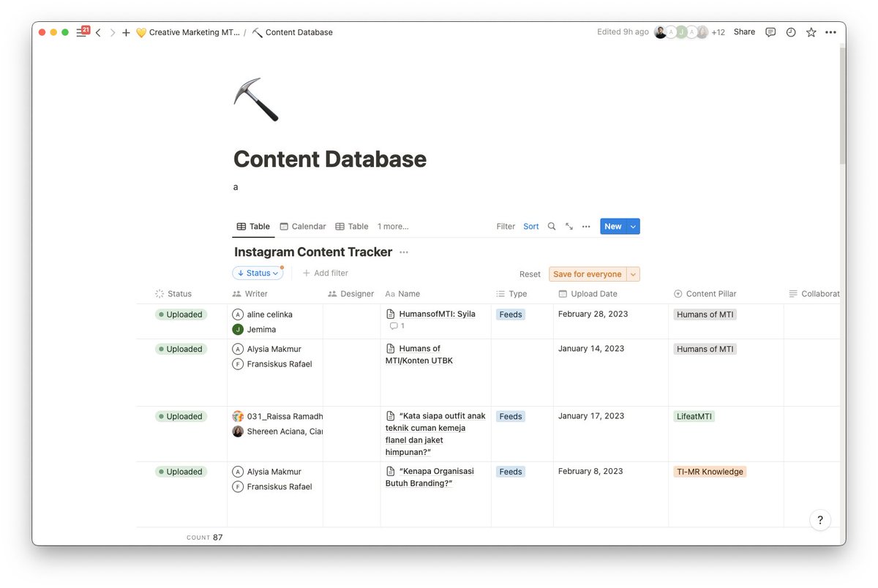Click the February 28, 2023 date cell
This screenshot has height=588, width=878.
(593, 314)
